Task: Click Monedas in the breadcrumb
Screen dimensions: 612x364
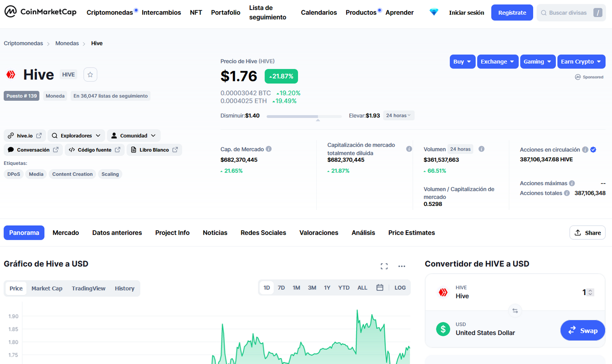Action: point(67,43)
